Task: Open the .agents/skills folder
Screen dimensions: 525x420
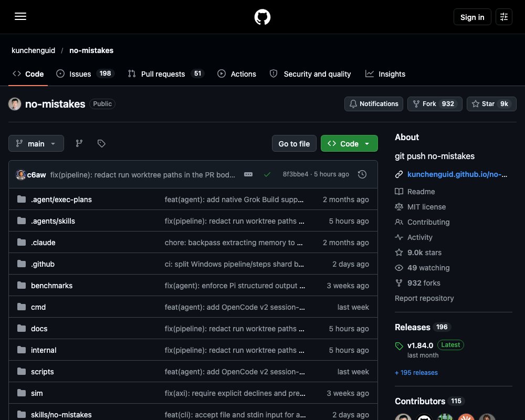Action: coord(53,221)
